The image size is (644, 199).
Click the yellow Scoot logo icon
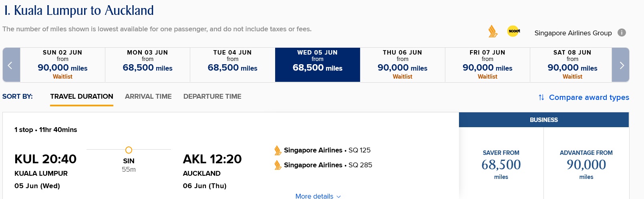[x=513, y=31]
